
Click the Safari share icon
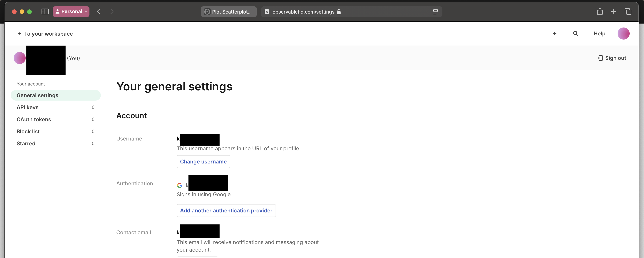pos(600,11)
